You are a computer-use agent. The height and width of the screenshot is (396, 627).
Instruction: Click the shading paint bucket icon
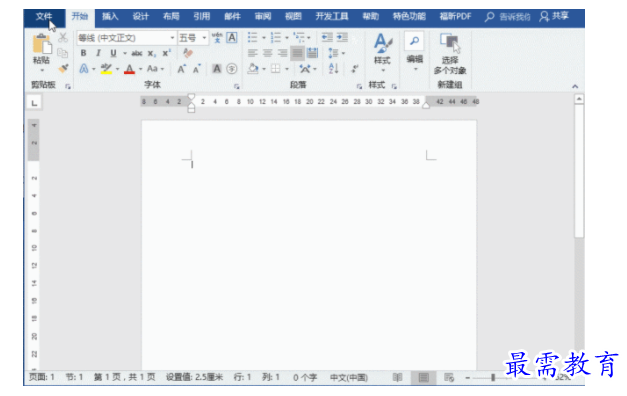click(253, 69)
